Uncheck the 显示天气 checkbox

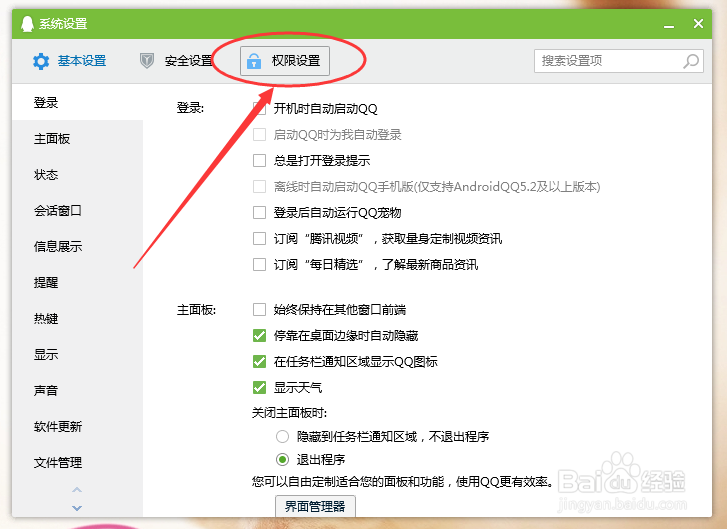[x=259, y=387]
